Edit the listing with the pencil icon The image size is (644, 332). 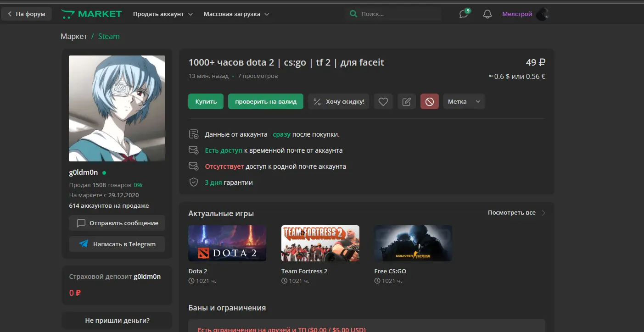click(x=406, y=101)
